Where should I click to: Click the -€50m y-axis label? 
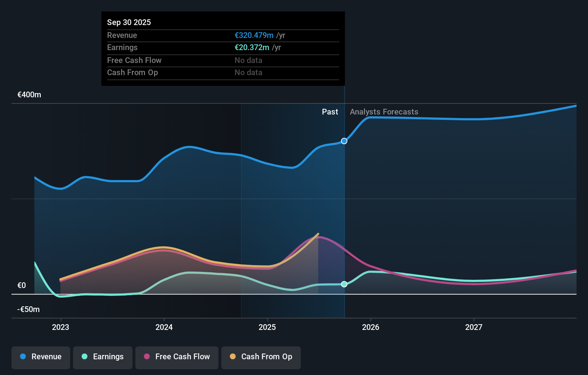coord(29,310)
